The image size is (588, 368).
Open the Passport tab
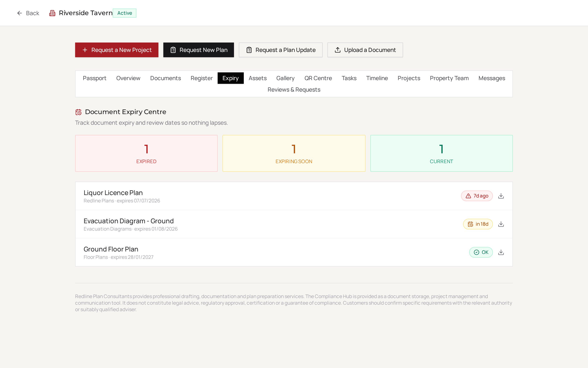click(95, 78)
